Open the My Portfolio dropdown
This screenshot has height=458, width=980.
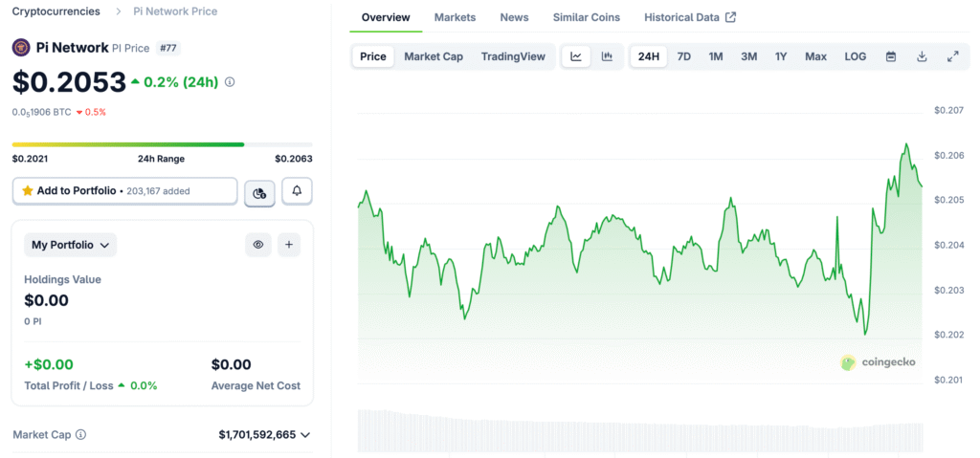point(70,245)
